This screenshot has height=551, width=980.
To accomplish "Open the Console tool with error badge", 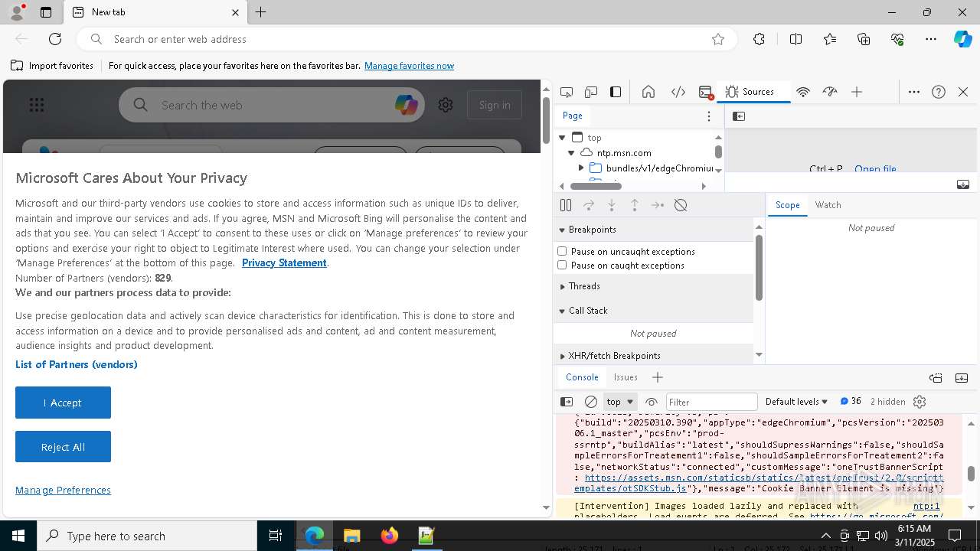I will (x=706, y=92).
